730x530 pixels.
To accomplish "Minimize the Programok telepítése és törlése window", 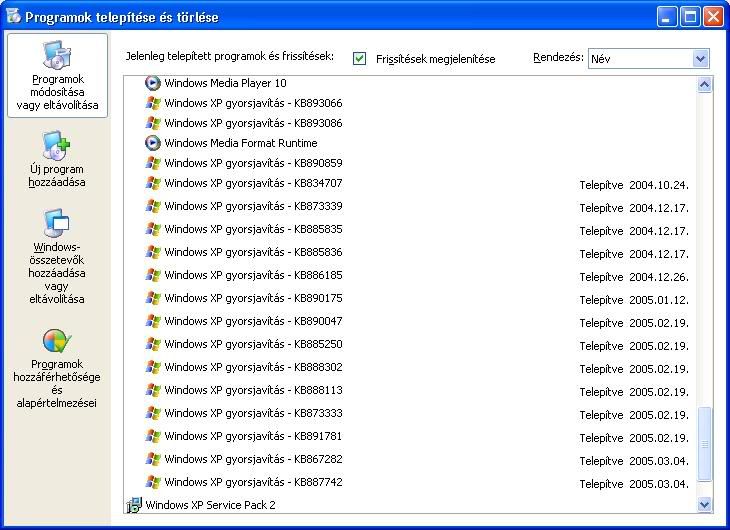I will coord(667,17).
